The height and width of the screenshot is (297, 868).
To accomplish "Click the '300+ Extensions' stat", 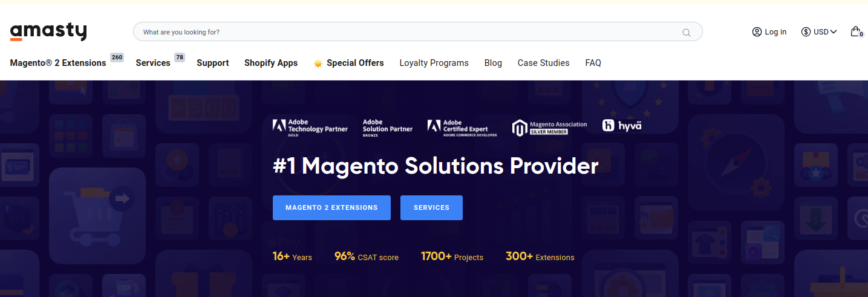I will pyautogui.click(x=540, y=256).
